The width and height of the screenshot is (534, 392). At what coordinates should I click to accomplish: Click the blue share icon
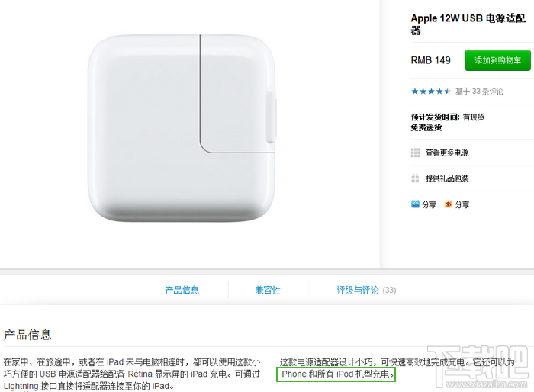(416, 204)
